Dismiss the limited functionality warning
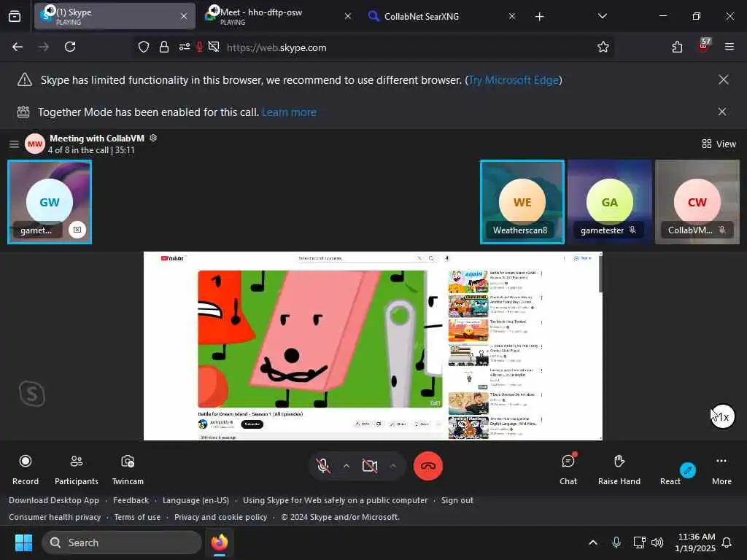The image size is (747, 560). tap(723, 80)
